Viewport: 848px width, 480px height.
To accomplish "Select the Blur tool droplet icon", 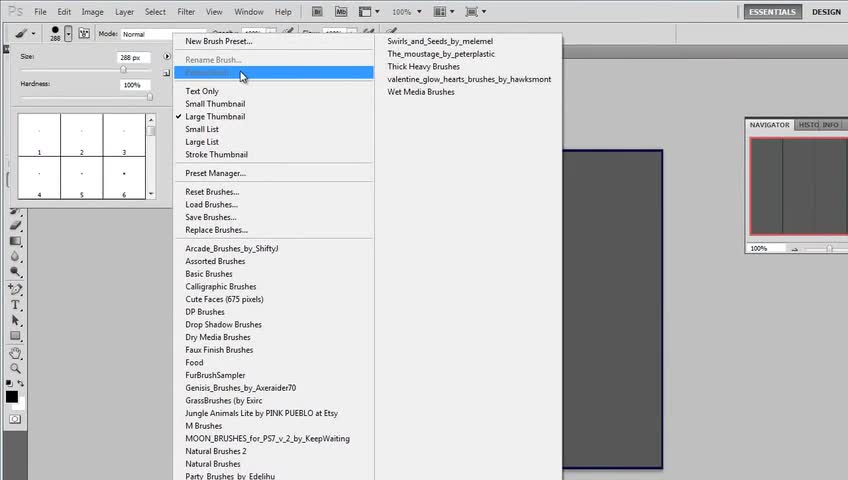I will [x=15, y=256].
